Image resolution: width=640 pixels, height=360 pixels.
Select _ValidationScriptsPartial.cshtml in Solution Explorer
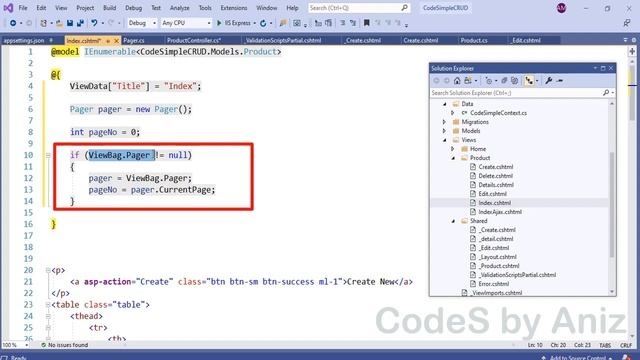[x=517, y=275]
